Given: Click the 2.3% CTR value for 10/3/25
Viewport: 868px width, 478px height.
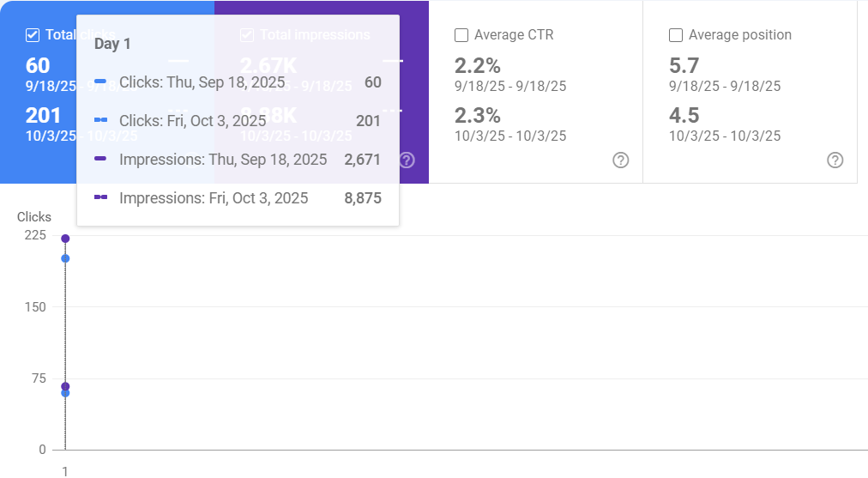Looking at the screenshot, I should [x=477, y=116].
